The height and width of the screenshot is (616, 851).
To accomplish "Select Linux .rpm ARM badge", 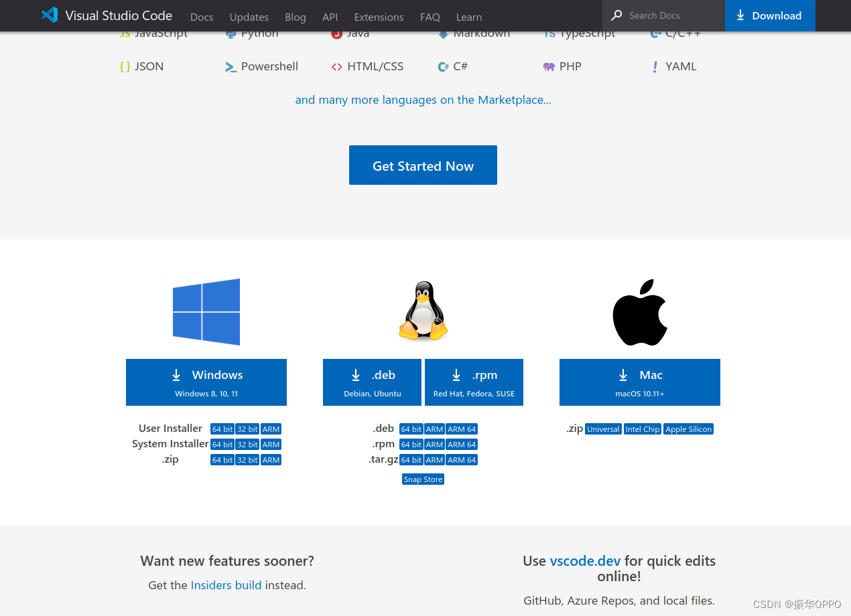I will 434,445.
